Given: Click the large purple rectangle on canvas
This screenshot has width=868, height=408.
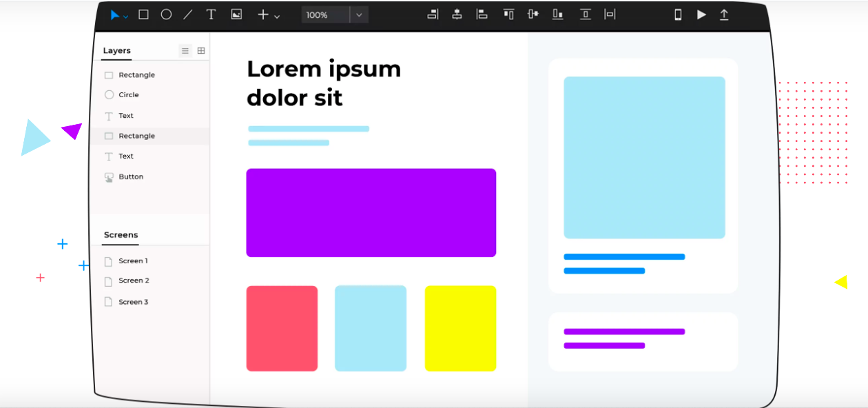Looking at the screenshot, I should point(371,213).
